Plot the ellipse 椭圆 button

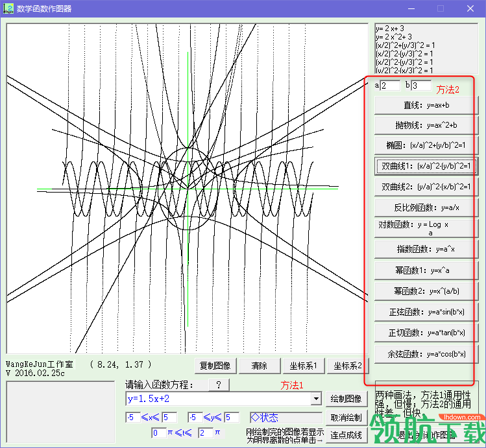click(426, 145)
